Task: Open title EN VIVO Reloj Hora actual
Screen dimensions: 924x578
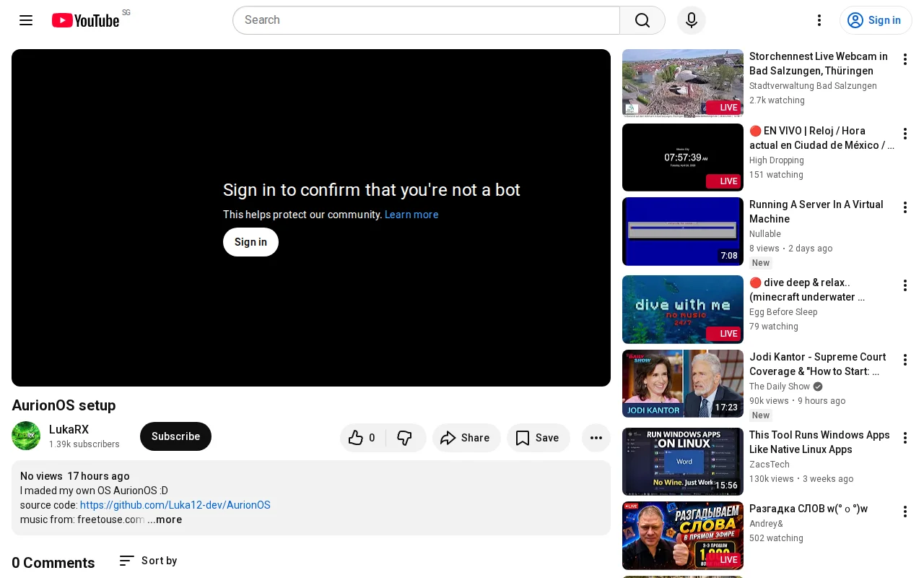Action: pyautogui.click(x=821, y=138)
